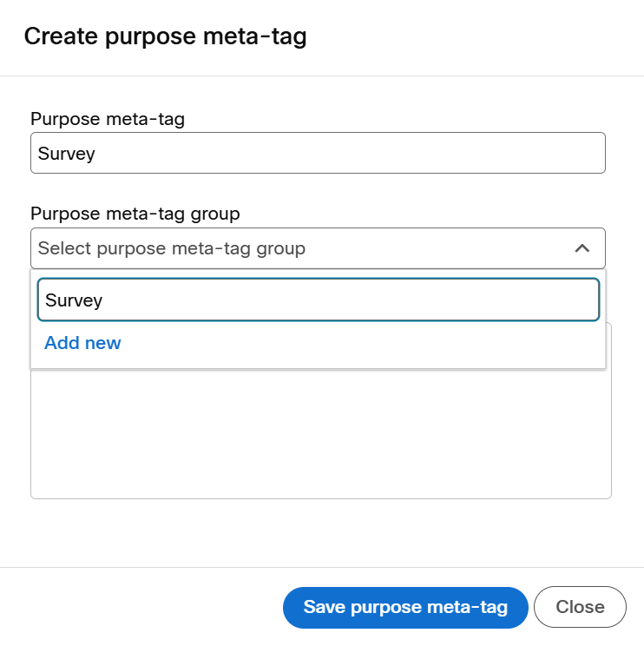
Task: Click empty space in the open dropdown panel beside Add new
Action: tap(362, 345)
